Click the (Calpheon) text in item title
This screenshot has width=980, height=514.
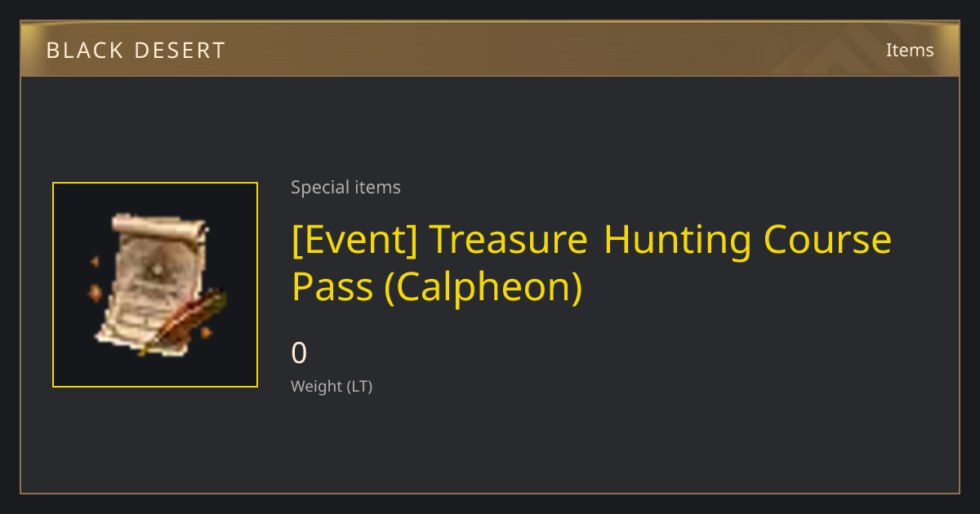tap(483, 288)
